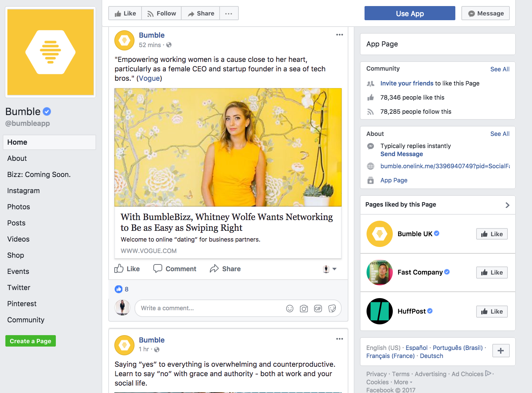Open Twitter in the page sidebar
This screenshot has height=393, width=532.
(19, 288)
